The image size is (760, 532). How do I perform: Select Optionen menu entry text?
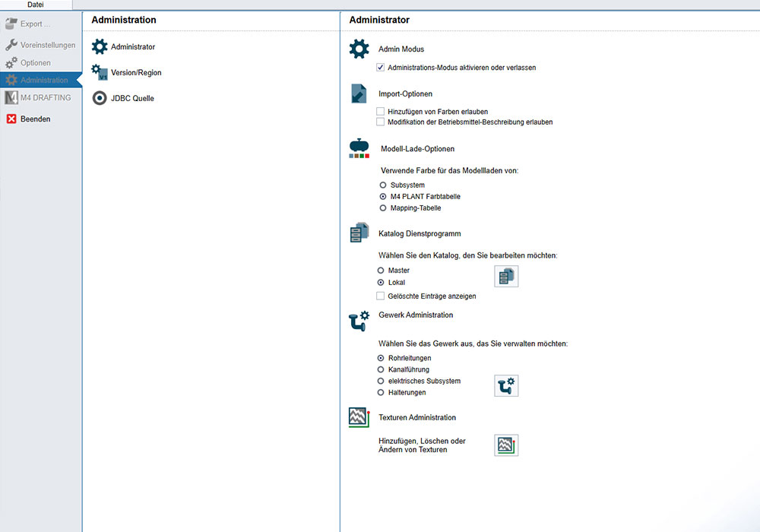pyautogui.click(x=36, y=63)
